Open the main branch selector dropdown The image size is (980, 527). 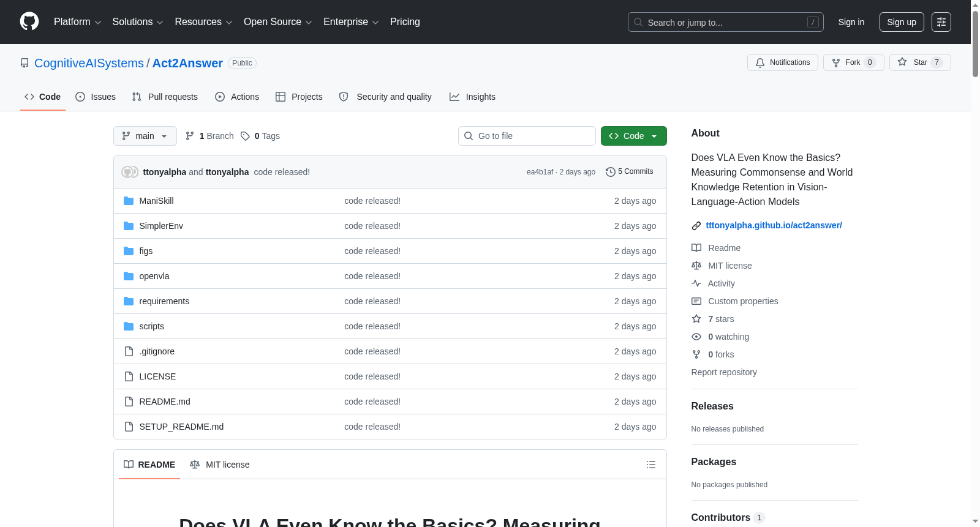pyautogui.click(x=145, y=136)
